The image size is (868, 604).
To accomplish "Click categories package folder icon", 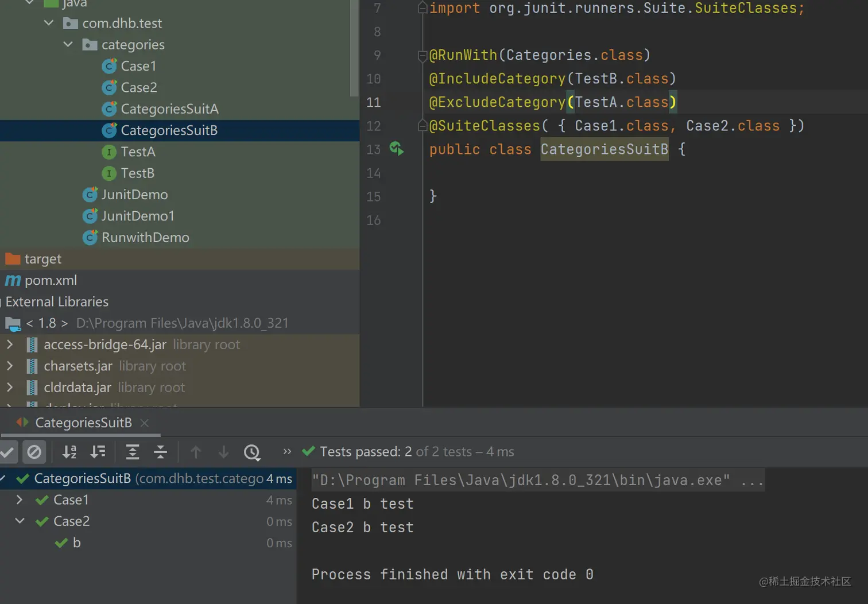I will click(x=90, y=44).
